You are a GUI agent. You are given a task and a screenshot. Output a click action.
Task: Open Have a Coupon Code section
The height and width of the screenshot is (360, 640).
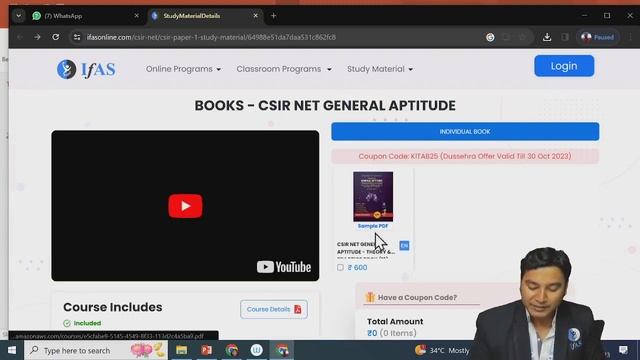click(x=417, y=298)
